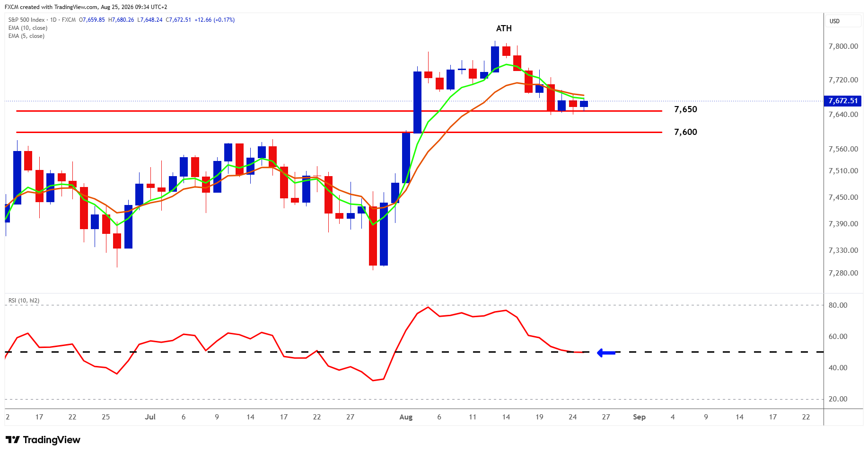Click the +12.66 (+0.17%) change value
This screenshot has height=454, width=868.
tap(215, 20)
